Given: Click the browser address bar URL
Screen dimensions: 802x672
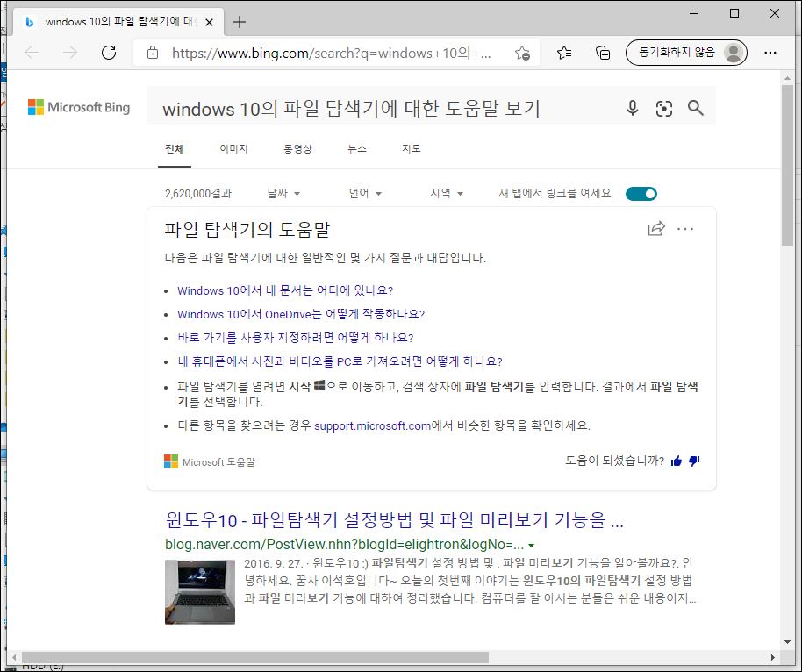Looking at the screenshot, I should pos(332,54).
